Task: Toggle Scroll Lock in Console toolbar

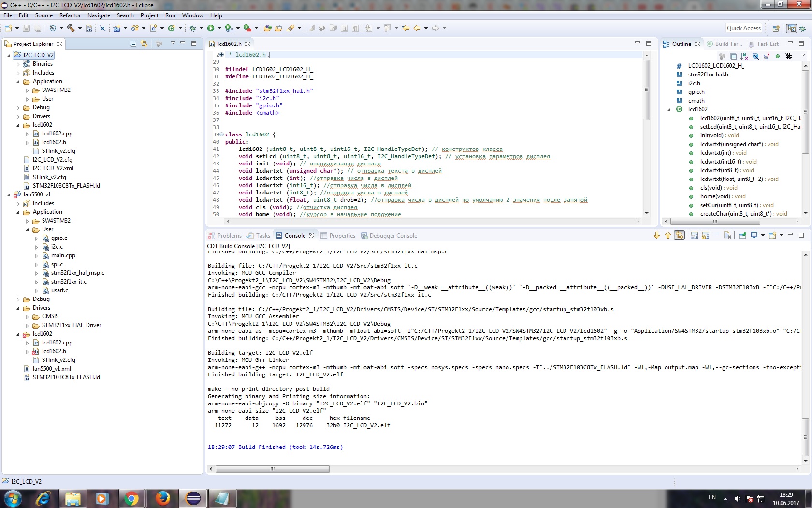Action: (x=705, y=236)
